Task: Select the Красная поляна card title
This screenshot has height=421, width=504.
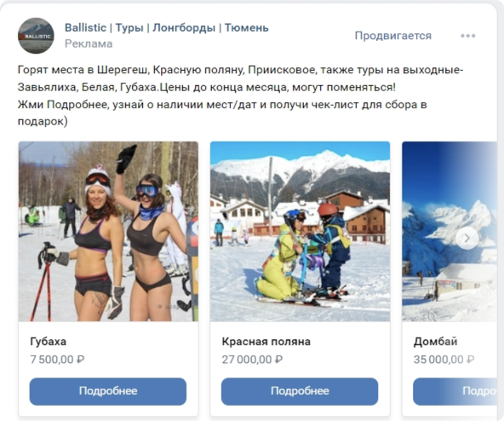Action: (266, 342)
